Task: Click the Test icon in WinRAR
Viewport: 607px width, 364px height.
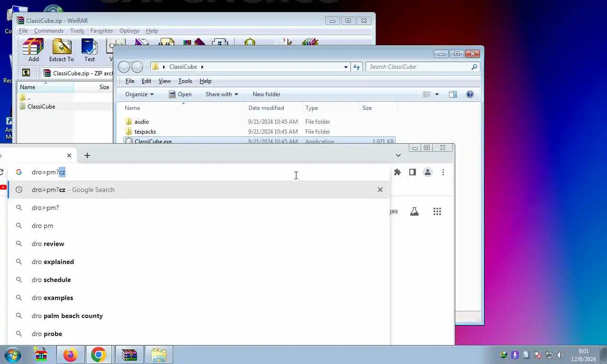Action: 90,50
